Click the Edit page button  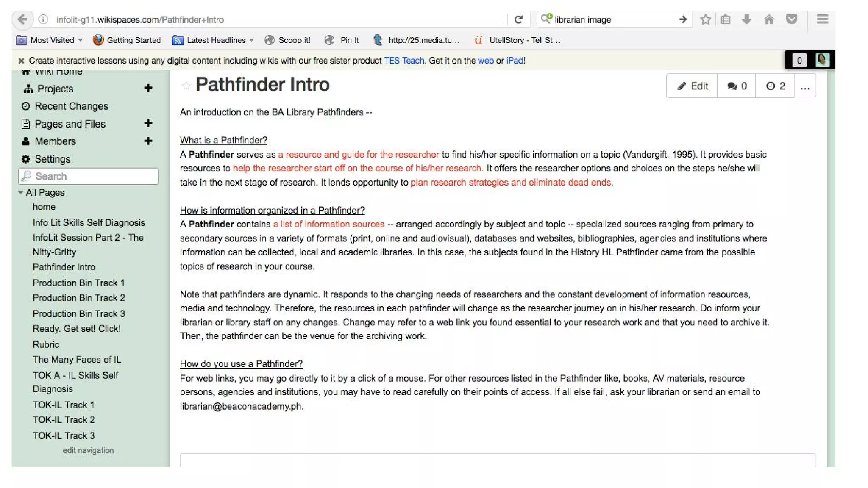692,86
